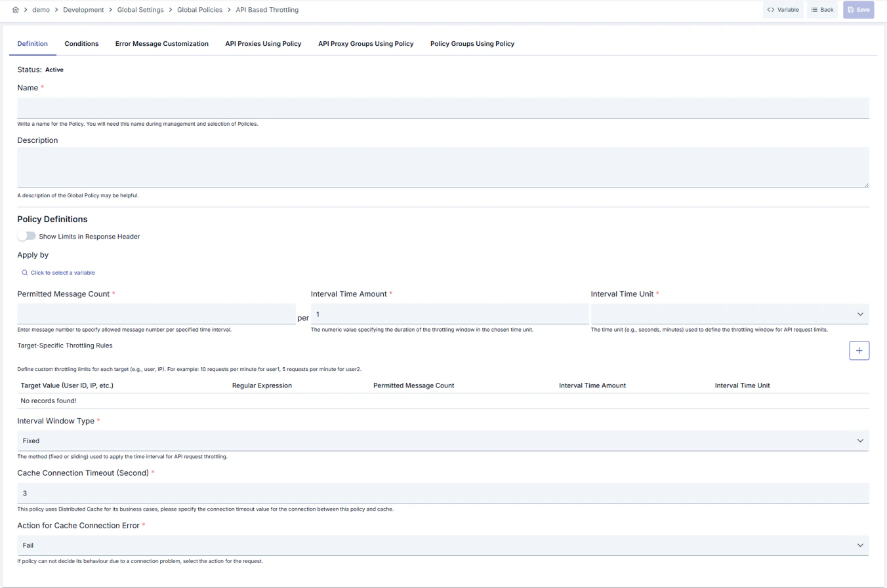Image resolution: width=887 pixels, height=588 pixels.
Task: Click the list icon on the Back button
Action: point(814,9)
